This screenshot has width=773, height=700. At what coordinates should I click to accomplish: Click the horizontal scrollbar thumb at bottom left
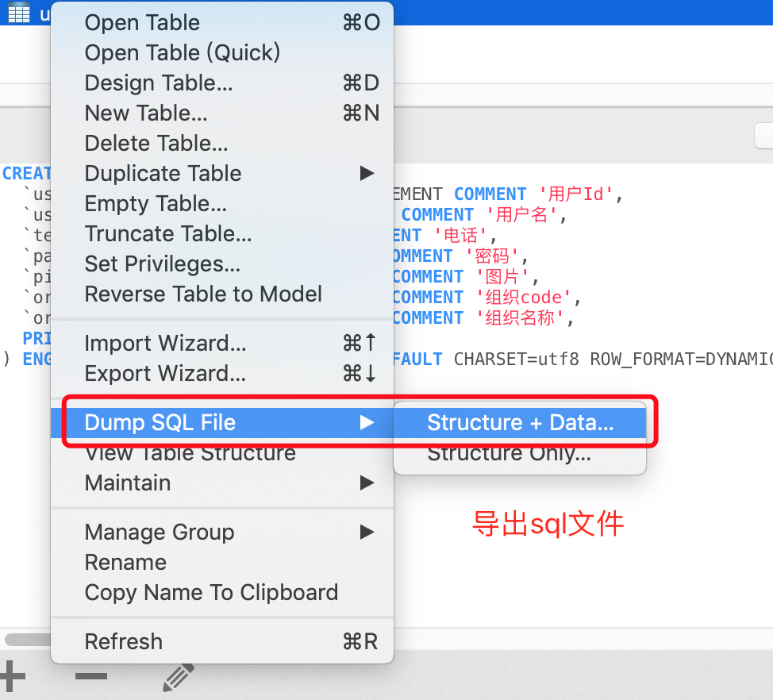point(28,639)
